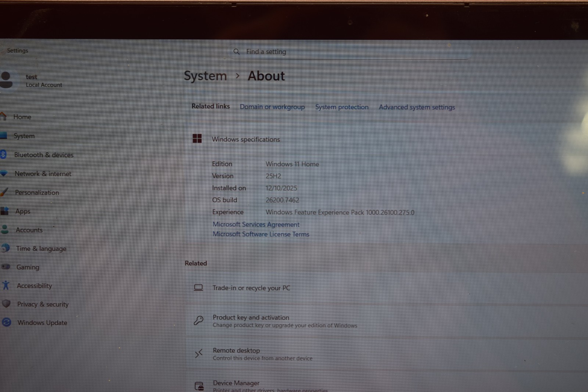Open Advanced system settings link

(417, 107)
